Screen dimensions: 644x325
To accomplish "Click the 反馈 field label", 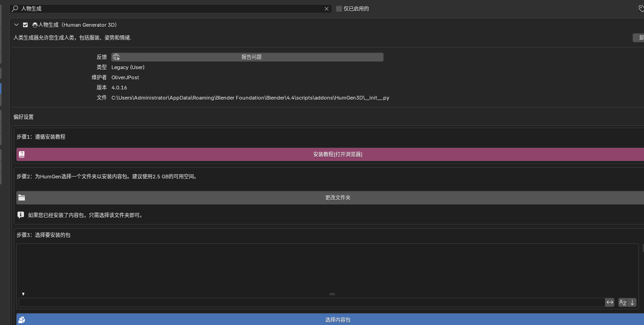I will 102,57.
